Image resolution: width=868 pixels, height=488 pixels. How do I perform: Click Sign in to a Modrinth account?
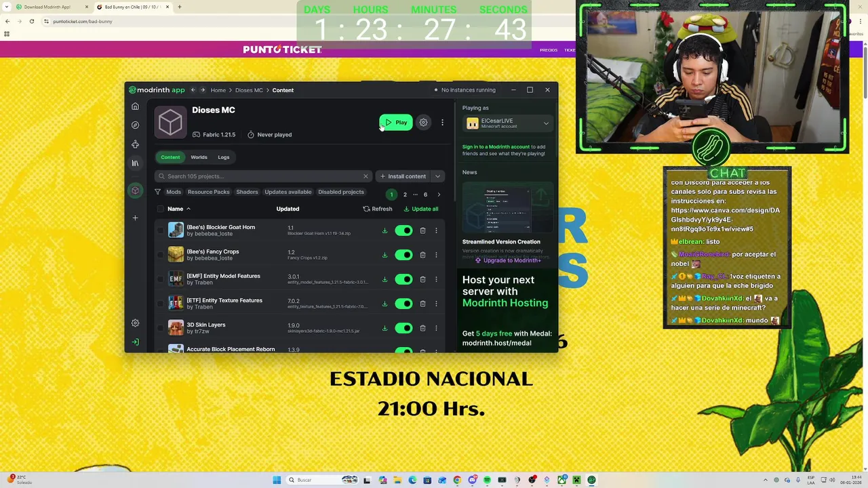click(496, 147)
